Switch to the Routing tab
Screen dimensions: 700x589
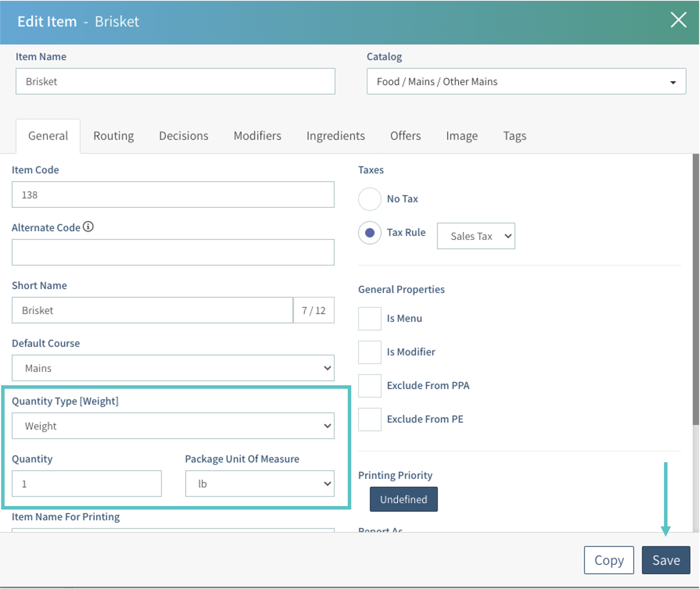(114, 136)
